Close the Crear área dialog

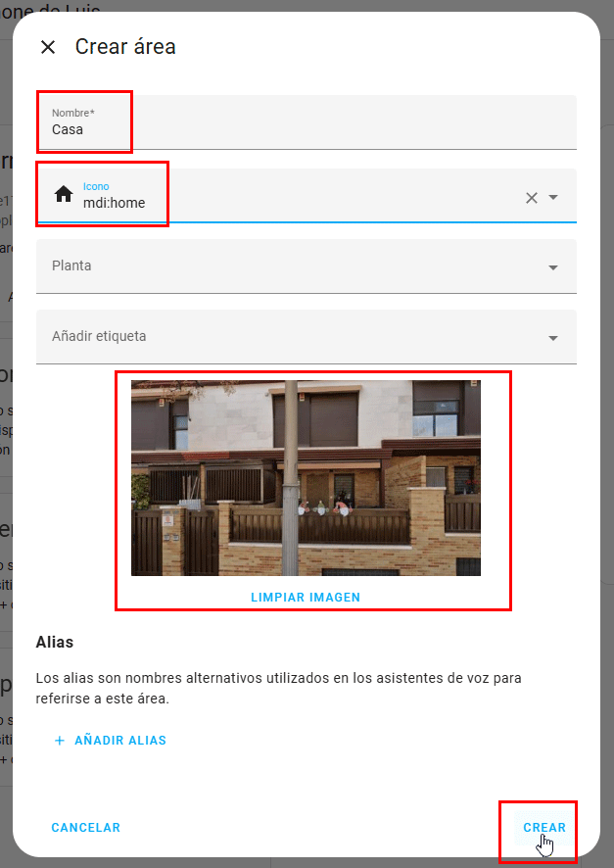[48, 47]
